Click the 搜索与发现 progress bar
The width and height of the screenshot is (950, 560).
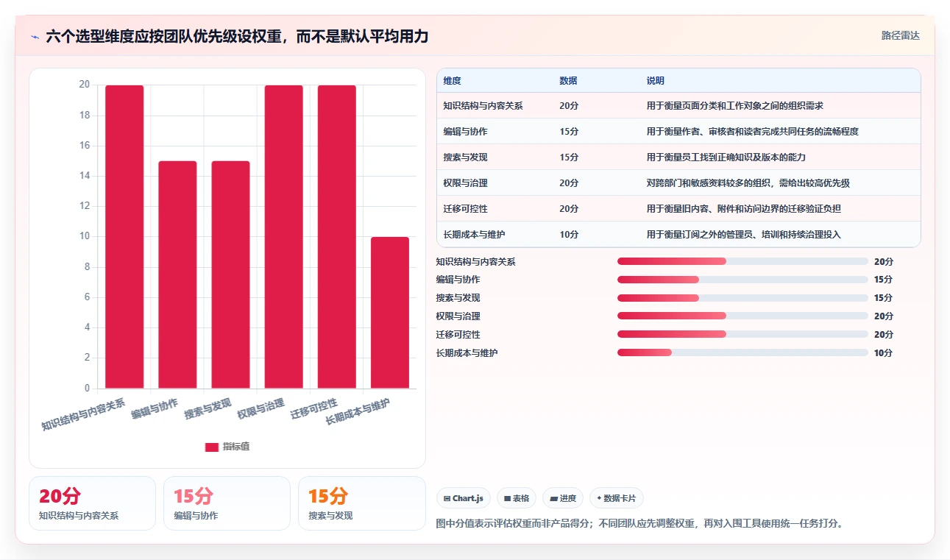742,298
